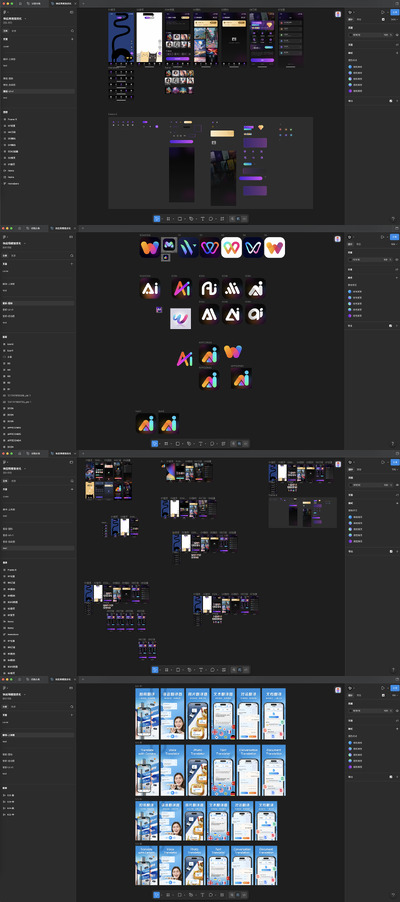Select the Move tool in the translator posters window

(x=156, y=895)
